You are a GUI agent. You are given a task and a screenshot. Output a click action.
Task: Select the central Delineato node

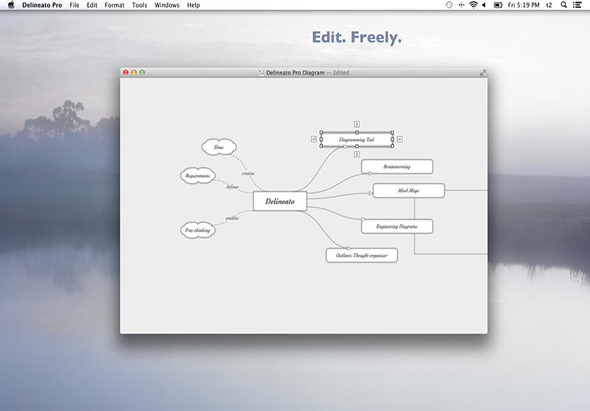280,201
